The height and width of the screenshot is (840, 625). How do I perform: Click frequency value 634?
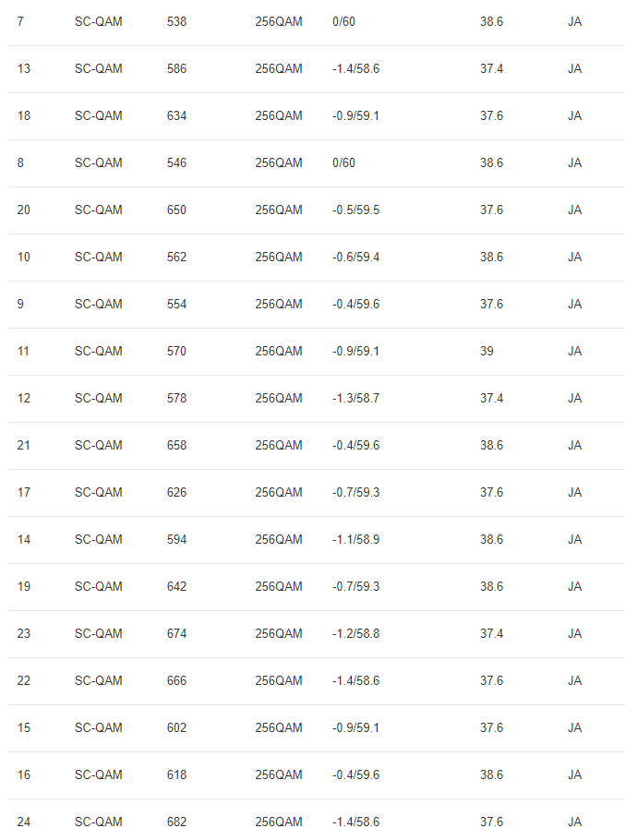176,115
